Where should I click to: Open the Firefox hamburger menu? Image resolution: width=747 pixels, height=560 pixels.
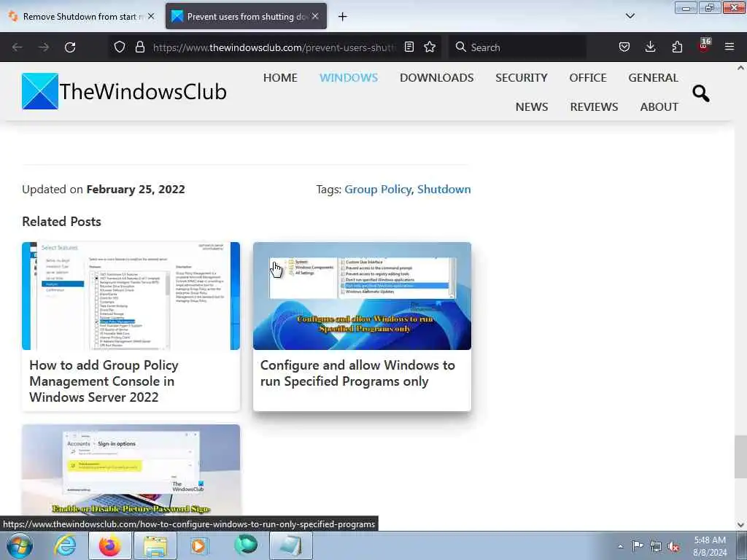729,47
